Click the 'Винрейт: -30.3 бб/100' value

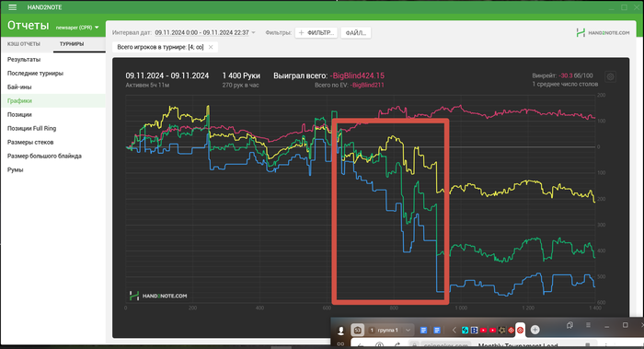click(562, 76)
